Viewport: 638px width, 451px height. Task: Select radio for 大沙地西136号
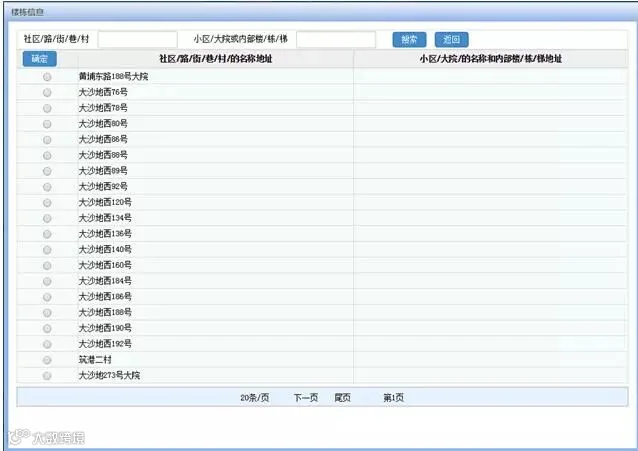47,234
